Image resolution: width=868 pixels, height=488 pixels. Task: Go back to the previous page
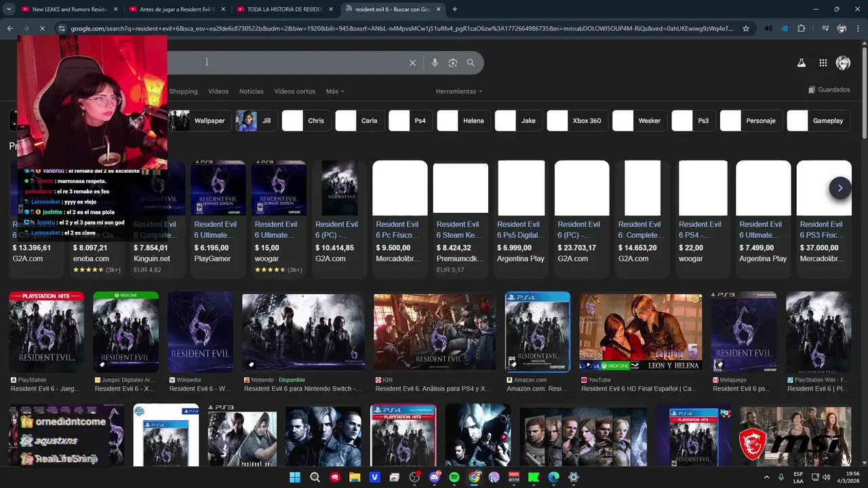(9, 28)
